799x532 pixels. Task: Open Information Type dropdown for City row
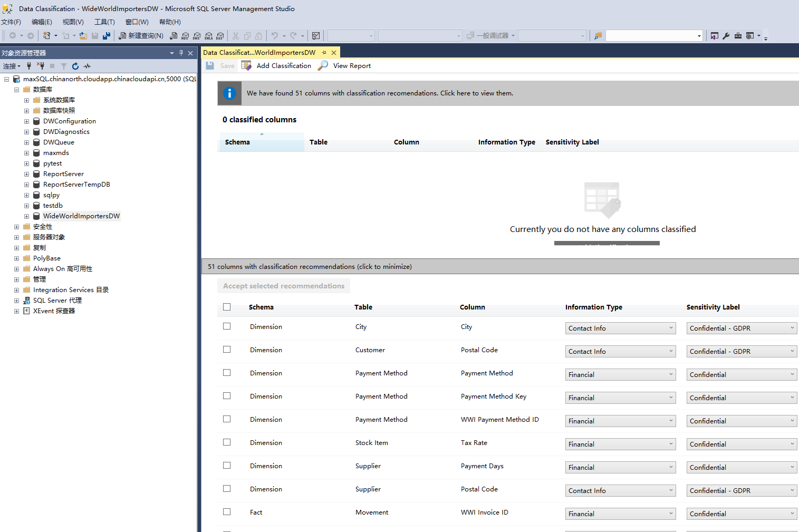point(620,328)
